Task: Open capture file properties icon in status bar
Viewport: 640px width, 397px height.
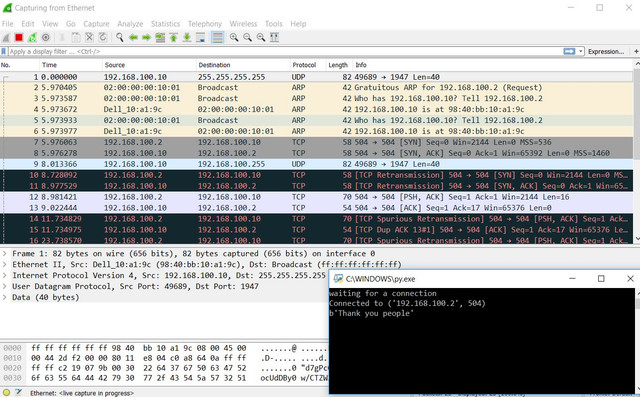Action: 19,393
